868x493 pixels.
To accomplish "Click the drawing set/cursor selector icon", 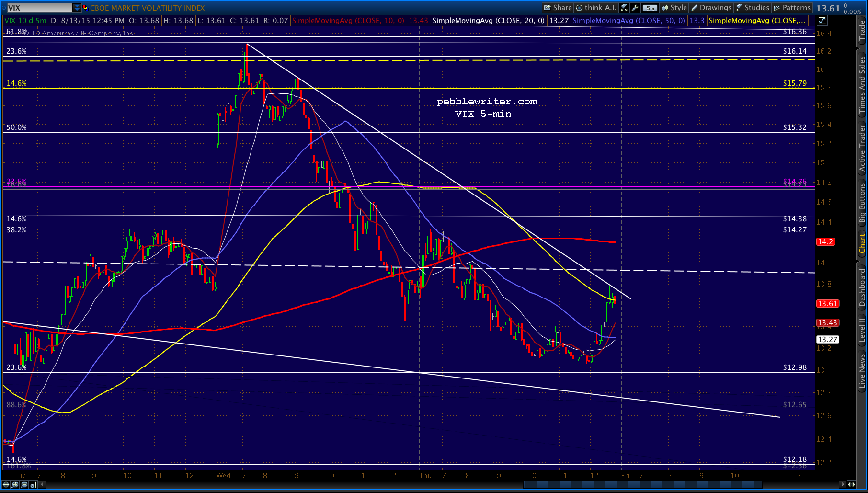I will point(33,484).
